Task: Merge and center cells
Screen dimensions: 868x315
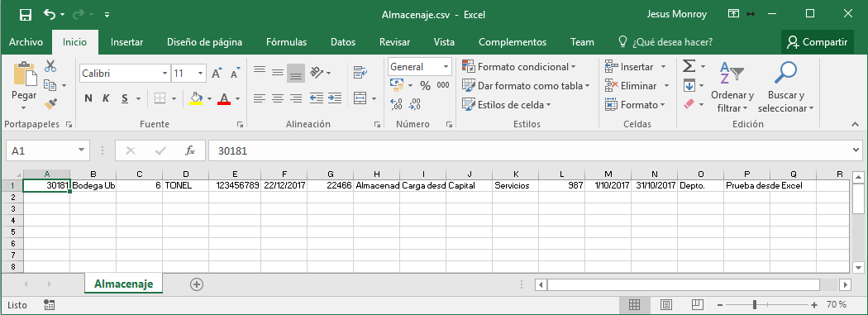Action: click(360, 98)
